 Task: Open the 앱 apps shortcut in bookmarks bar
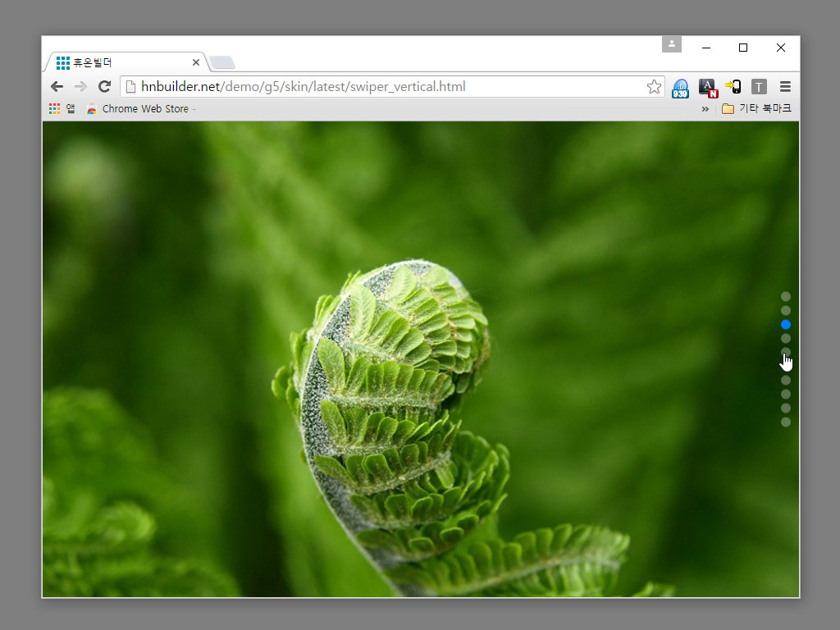(62, 109)
